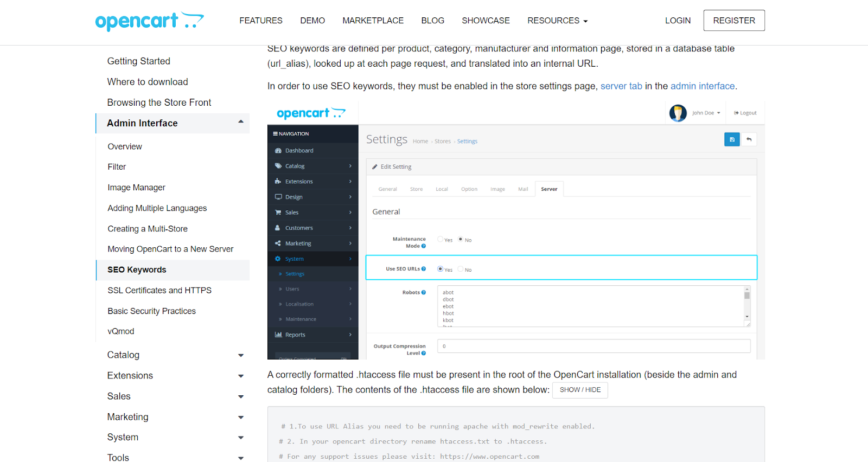Open Browsing the Store Front section
This screenshot has width=868, height=462.
pyautogui.click(x=159, y=102)
